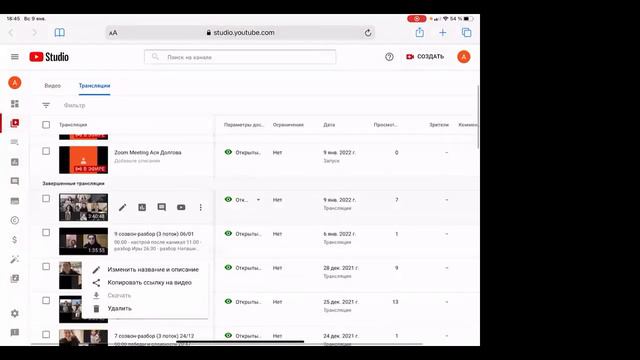
Task: Choose Копировать ссылку на видео menu item
Action: [x=145, y=282]
